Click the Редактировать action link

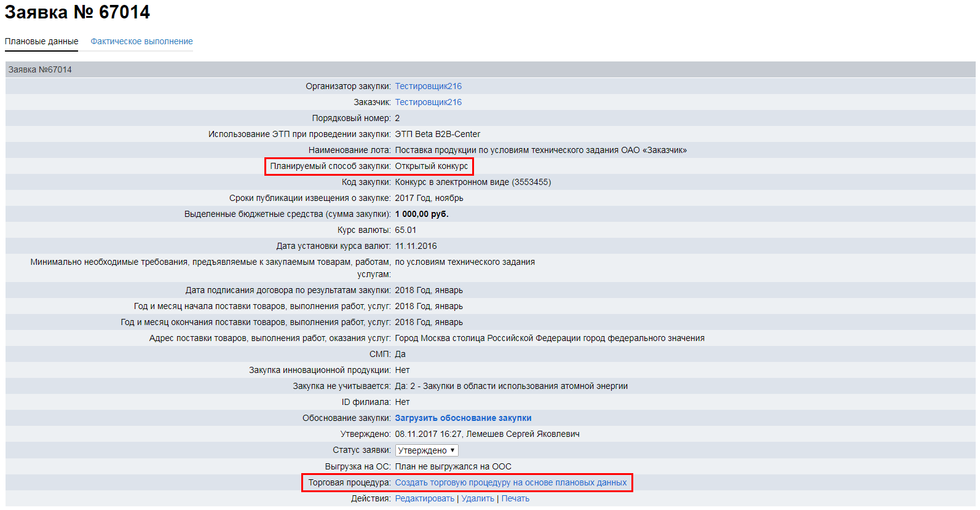(424, 498)
